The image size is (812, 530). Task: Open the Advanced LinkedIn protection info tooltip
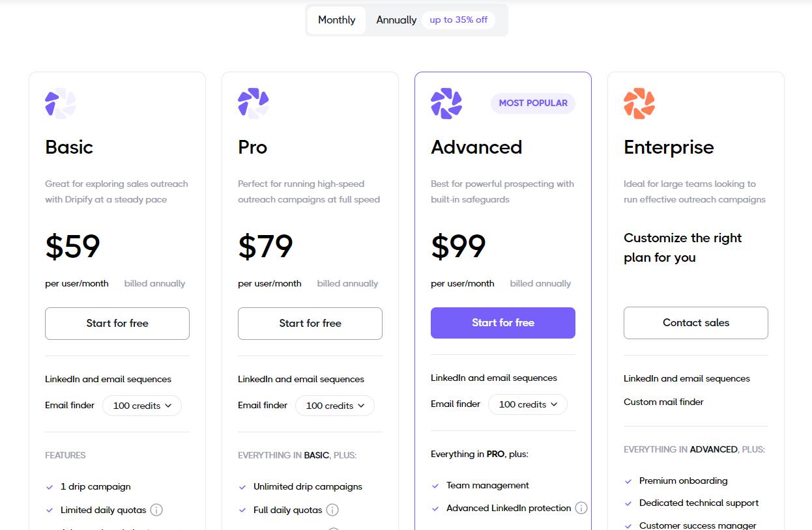click(580, 508)
